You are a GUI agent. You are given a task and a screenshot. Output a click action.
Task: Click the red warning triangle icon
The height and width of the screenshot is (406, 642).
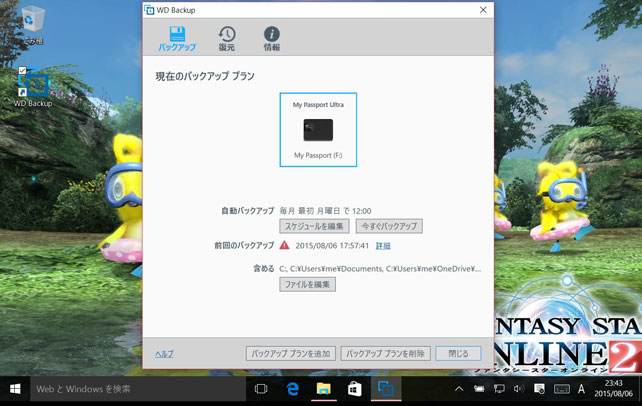[x=285, y=245]
